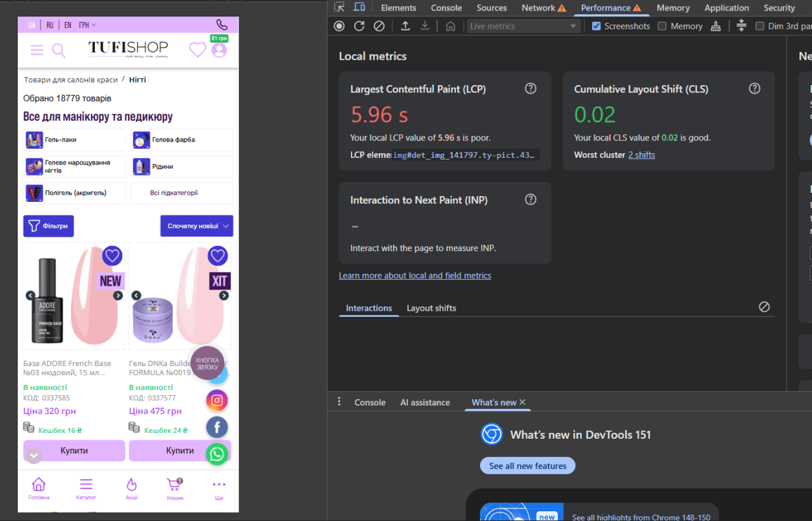Viewport: 812px width, 521px height.
Task: Click the LCP help question-mark icon
Action: coord(531,89)
